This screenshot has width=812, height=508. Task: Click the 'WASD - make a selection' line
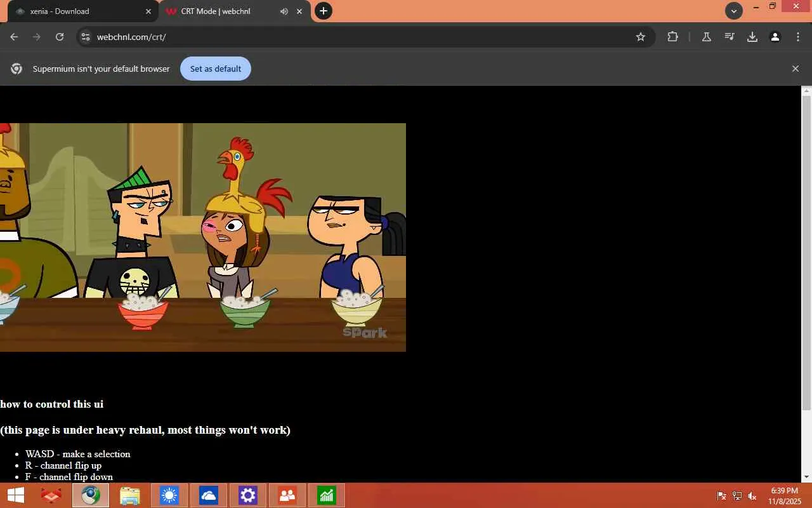pyautogui.click(x=78, y=454)
